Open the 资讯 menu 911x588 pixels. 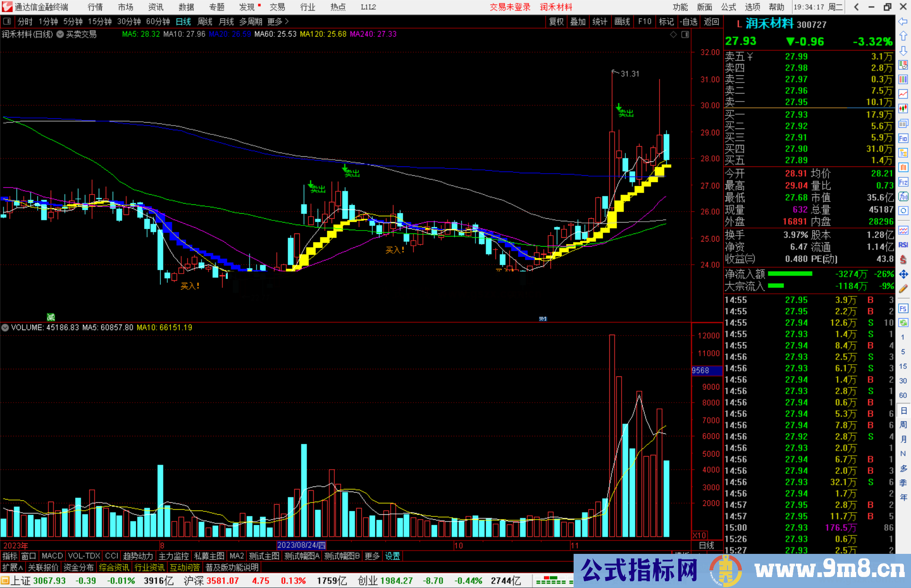156,7
